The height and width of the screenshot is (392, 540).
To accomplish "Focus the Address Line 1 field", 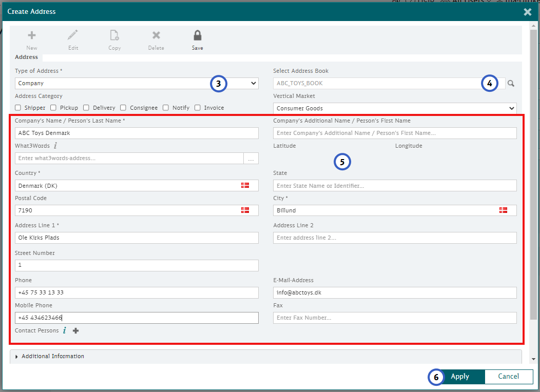I will click(x=137, y=238).
